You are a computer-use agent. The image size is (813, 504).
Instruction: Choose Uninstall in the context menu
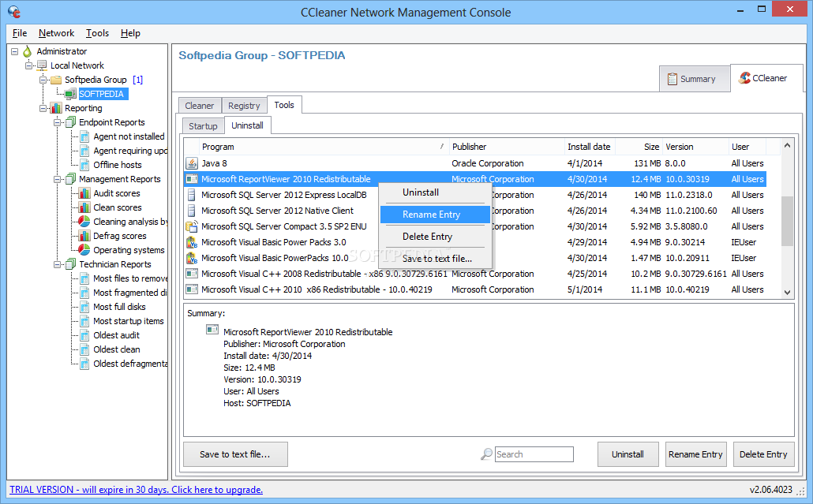[x=435, y=192]
